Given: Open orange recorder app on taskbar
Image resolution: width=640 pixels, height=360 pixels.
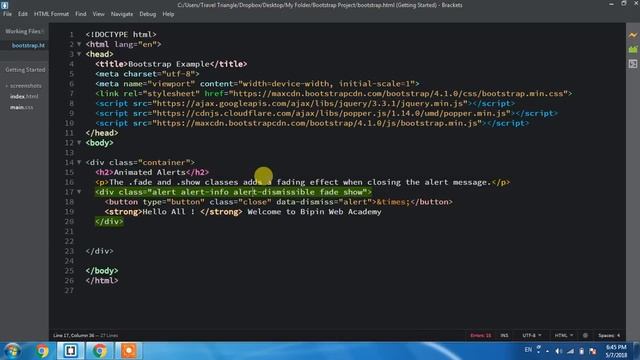Looking at the screenshot, I should pyautogui.click(x=129, y=351).
